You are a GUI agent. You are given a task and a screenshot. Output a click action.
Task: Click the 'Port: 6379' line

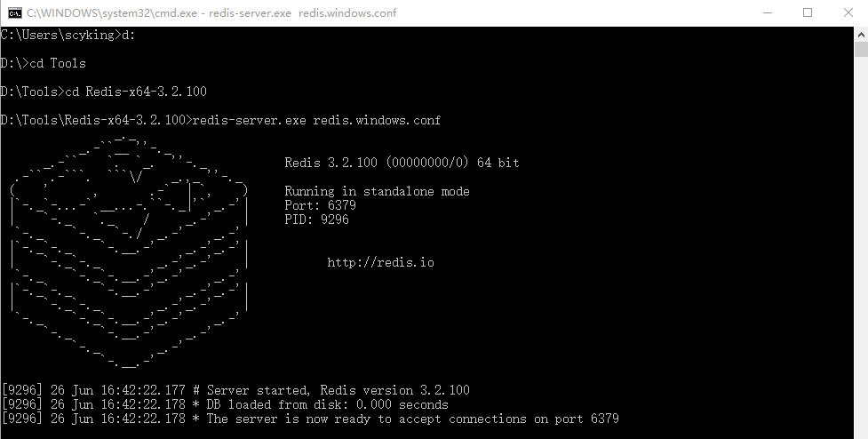[x=321, y=205]
